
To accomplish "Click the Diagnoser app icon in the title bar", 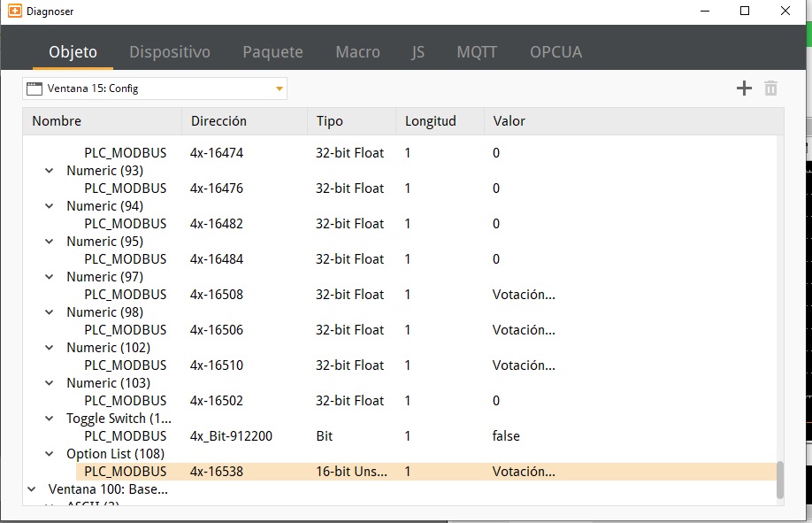I will (15, 11).
